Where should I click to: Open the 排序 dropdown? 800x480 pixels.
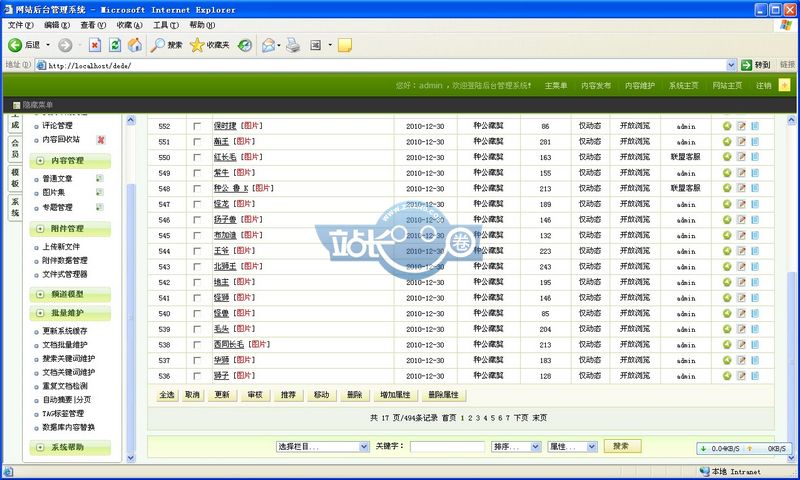tap(516, 446)
